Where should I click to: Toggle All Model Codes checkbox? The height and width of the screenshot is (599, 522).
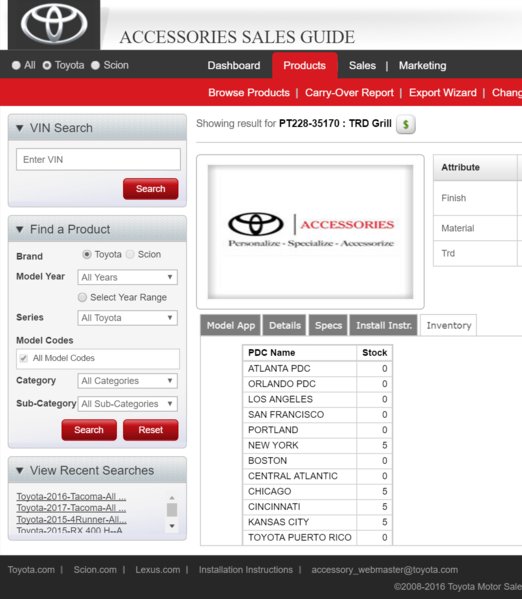pos(24,358)
